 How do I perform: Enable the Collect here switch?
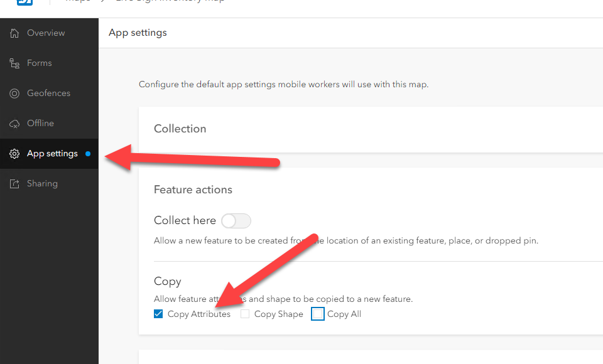click(x=236, y=221)
